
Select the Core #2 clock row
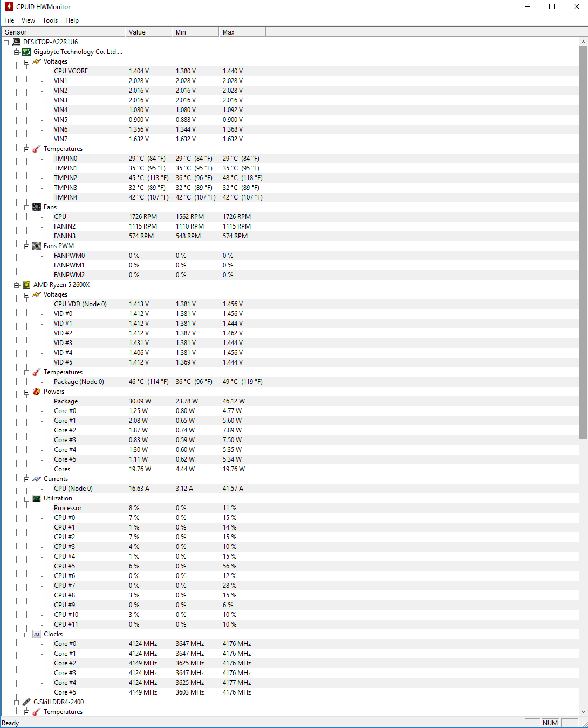coord(290,663)
